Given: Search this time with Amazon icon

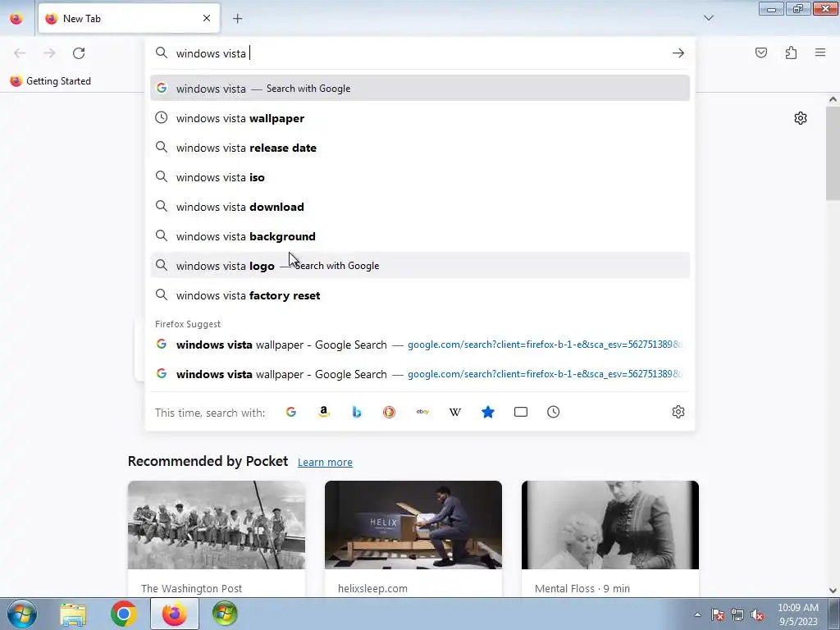Looking at the screenshot, I should [x=323, y=412].
